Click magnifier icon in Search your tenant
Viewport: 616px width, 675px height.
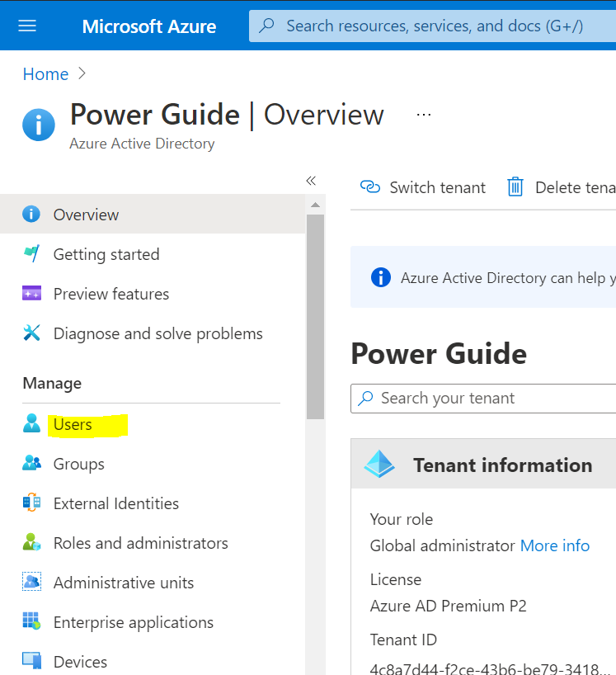[x=365, y=399]
